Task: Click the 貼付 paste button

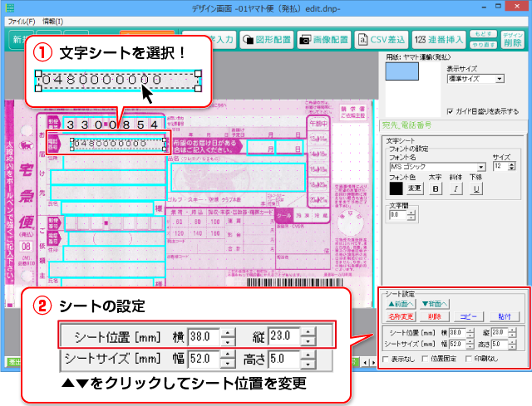Action: 505,316
